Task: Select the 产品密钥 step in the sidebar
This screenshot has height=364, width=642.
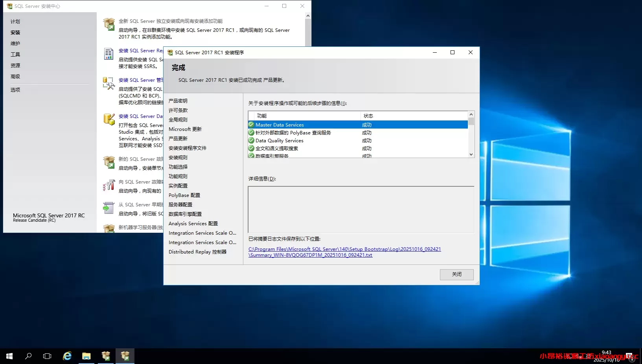Action: (x=178, y=101)
